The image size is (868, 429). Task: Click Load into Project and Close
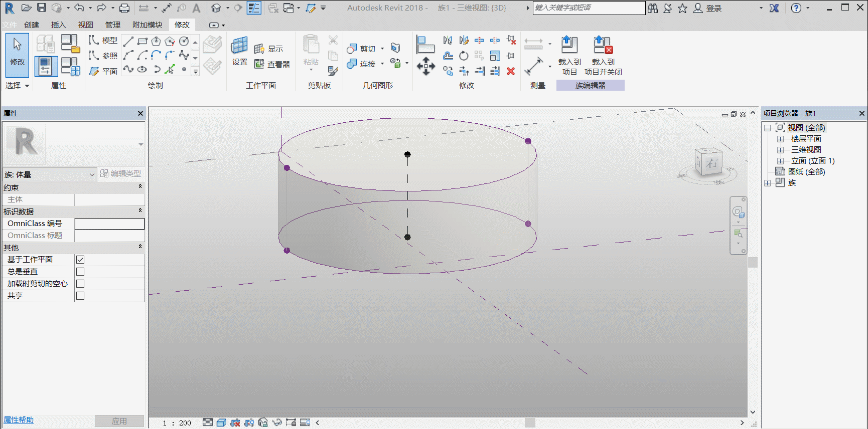603,55
